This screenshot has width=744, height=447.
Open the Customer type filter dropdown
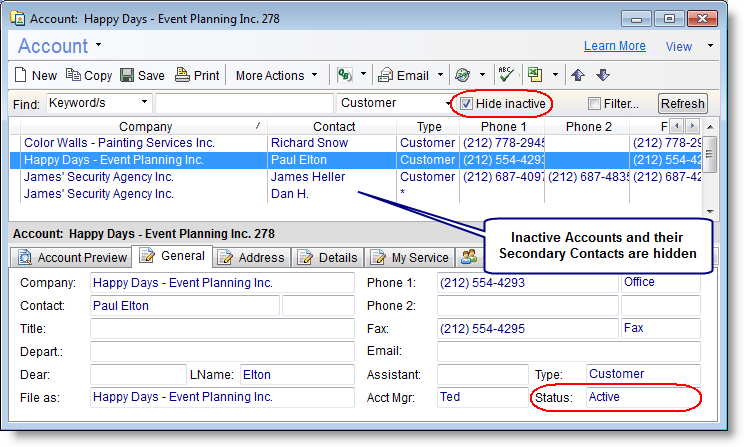click(449, 103)
